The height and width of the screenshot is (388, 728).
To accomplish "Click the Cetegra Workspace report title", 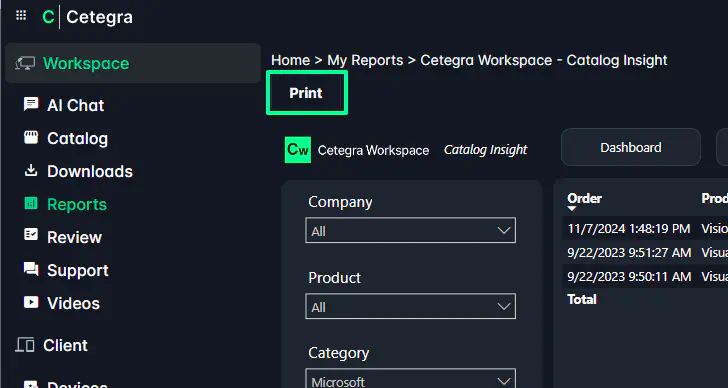I will click(373, 150).
